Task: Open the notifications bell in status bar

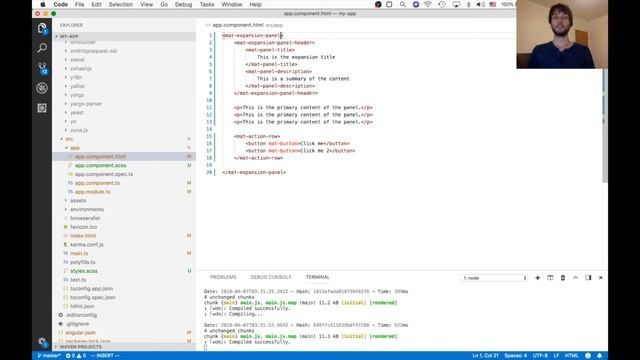Action: [600, 356]
